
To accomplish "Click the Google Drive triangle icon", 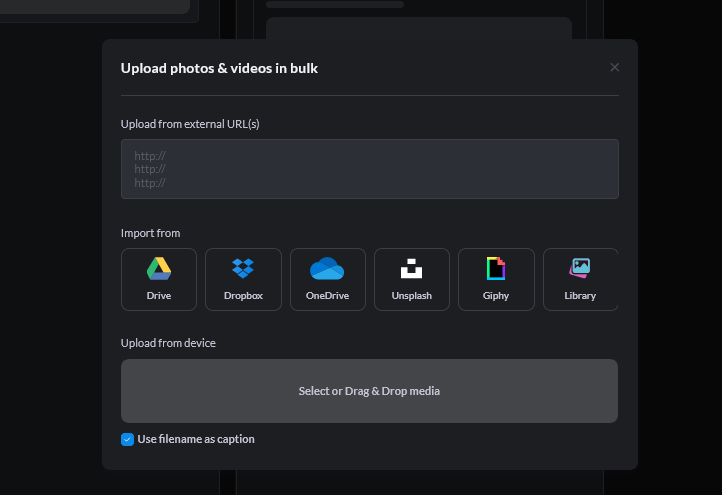I will coord(159,269).
